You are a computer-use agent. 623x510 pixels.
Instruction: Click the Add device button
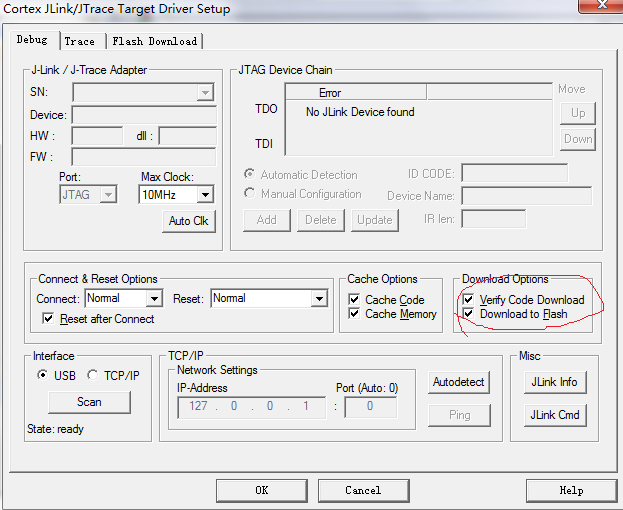pyautogui.click(x=267, y=220)
